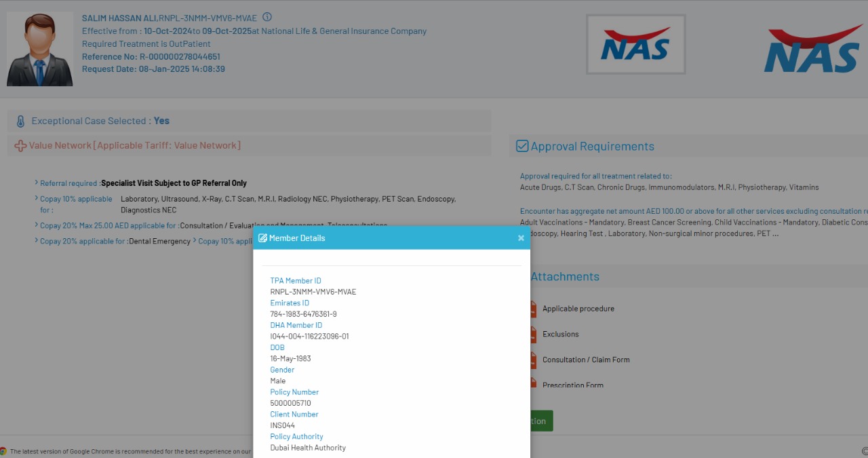Click the member info icon beside the ID
The height and width of the screenshot is (458, 868).
267,18
